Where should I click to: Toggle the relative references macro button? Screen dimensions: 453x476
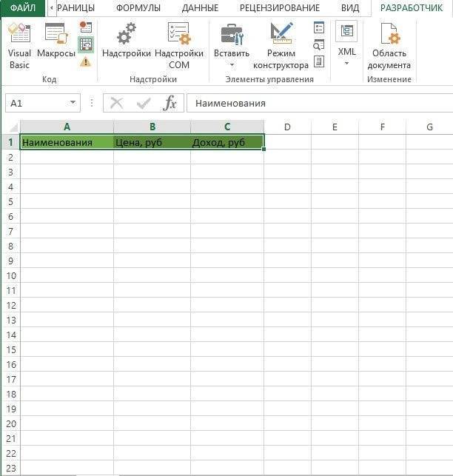tap(85, 44)
